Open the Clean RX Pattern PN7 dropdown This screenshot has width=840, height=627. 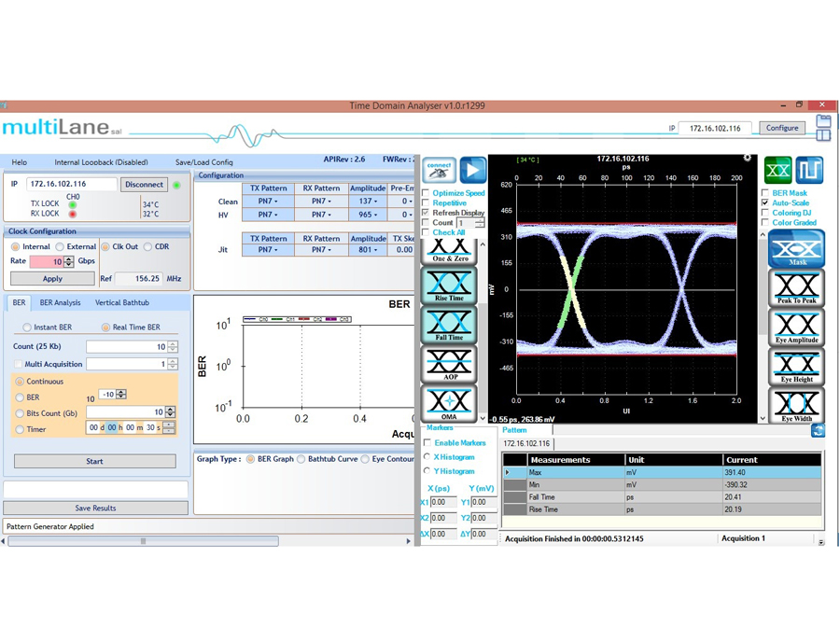pyautogui.click(x=321, y=202)
